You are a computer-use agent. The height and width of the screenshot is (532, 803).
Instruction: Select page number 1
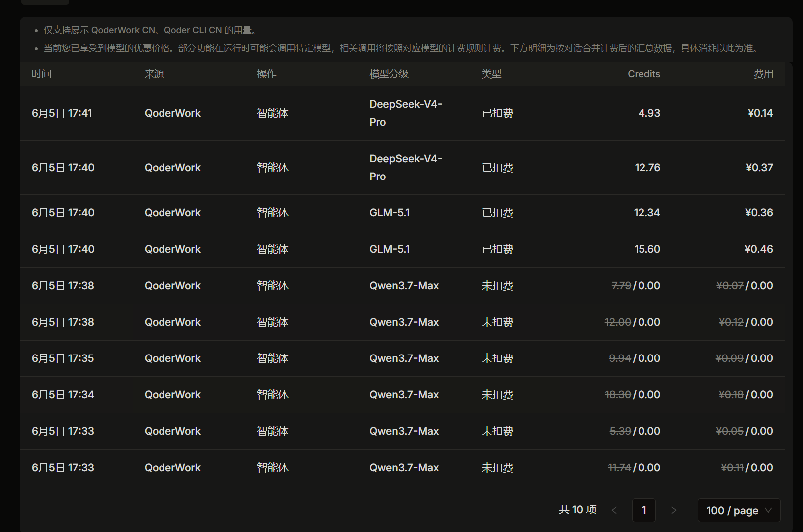(x=644, y=510)
